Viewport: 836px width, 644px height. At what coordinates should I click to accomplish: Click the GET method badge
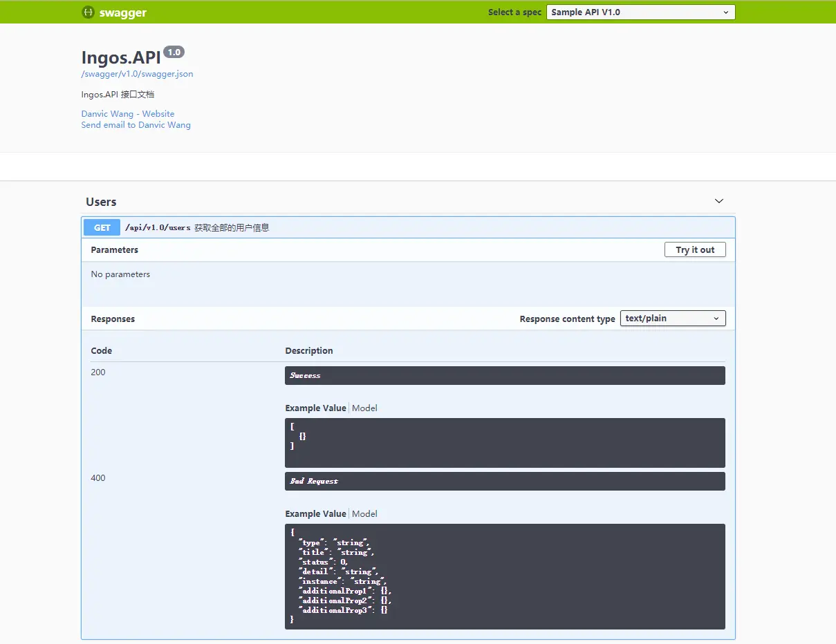coord(102,227)
